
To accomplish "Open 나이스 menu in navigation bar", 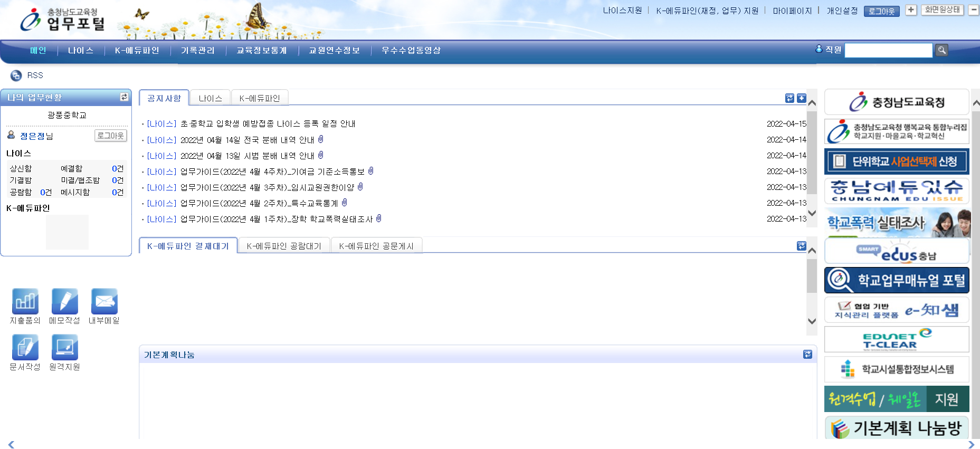I will (81, 50).
